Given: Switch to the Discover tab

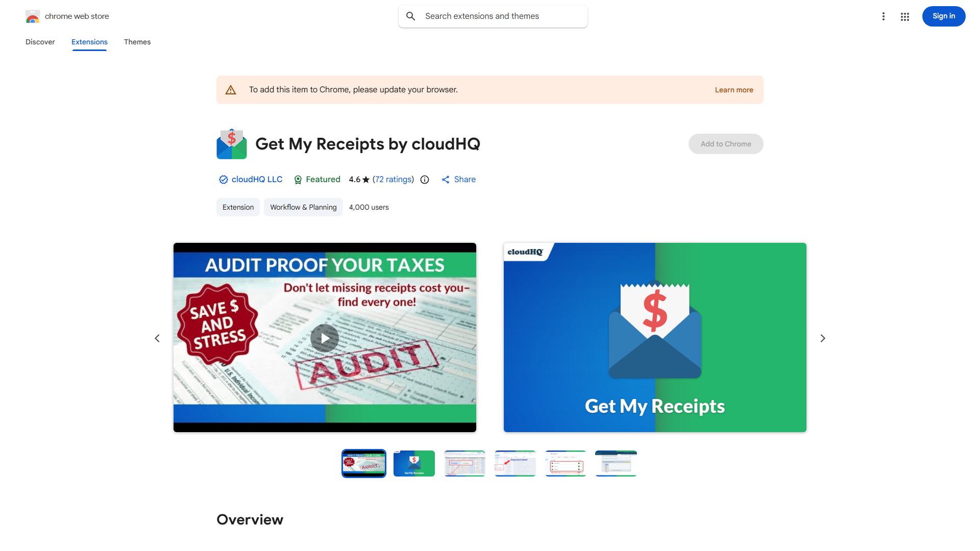Looking at the screenshot, I should pos(40,42).
